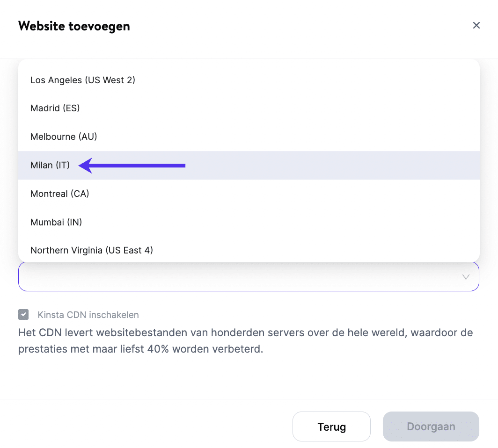Viewport: 498px width, 448px height.
Task: Pick Northern Virginia (US East 4)
Action: coord(92,250)
